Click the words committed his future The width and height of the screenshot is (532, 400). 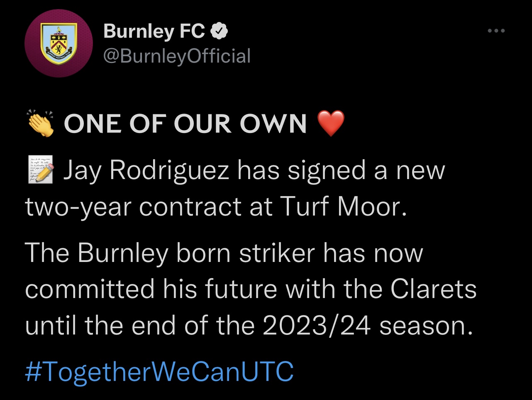(x=150, y=289)
